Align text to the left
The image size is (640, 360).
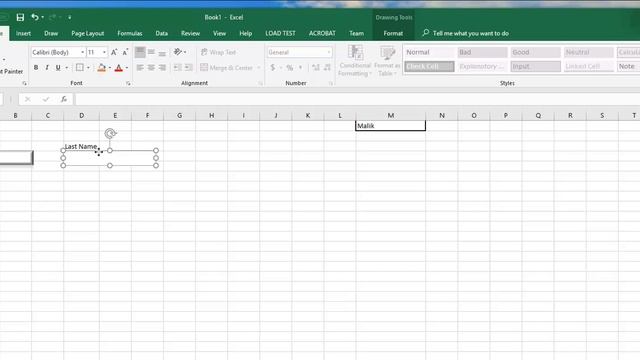(140, 67)
